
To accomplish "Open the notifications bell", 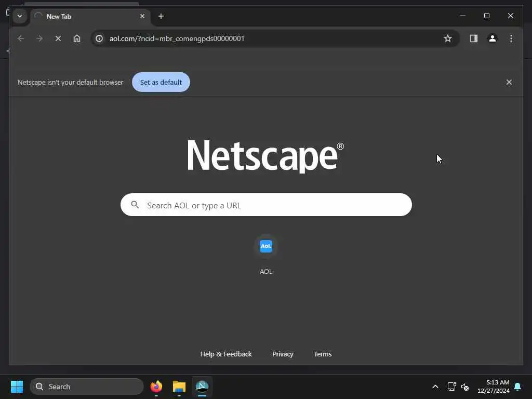I will tap(518, 387).
